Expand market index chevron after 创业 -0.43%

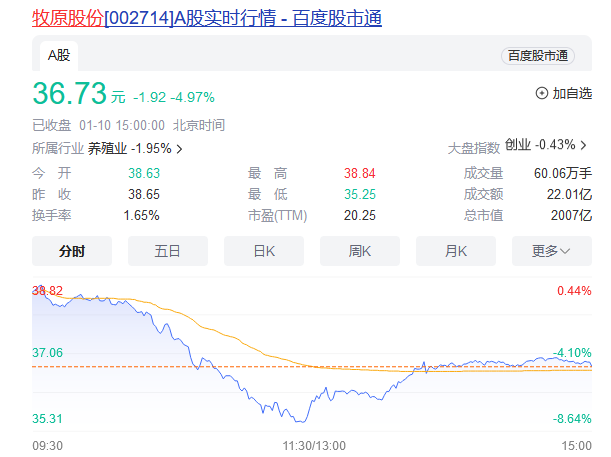point(583,145)
